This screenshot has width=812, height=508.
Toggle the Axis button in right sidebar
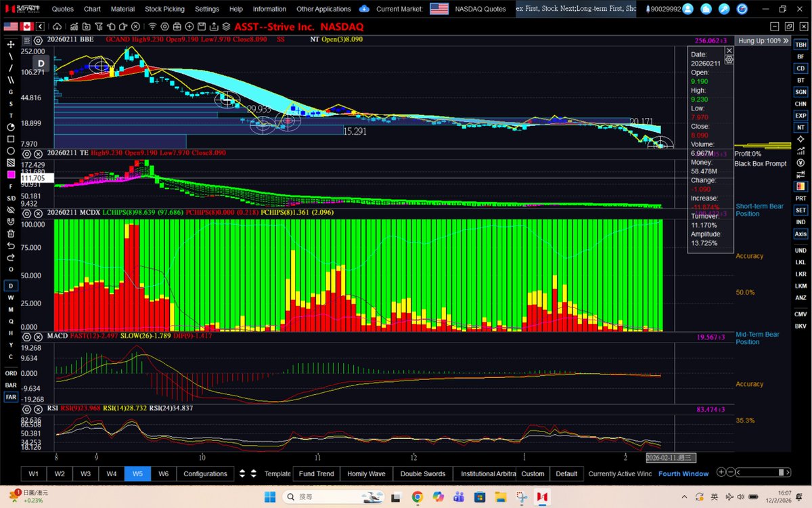pyautogui.click(x=800, y=234)
